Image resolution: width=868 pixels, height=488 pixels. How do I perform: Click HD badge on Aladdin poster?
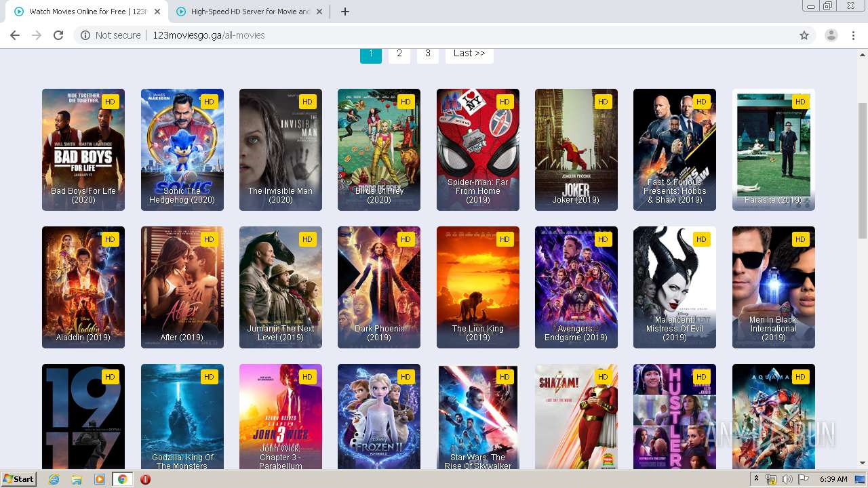point(110,239)
